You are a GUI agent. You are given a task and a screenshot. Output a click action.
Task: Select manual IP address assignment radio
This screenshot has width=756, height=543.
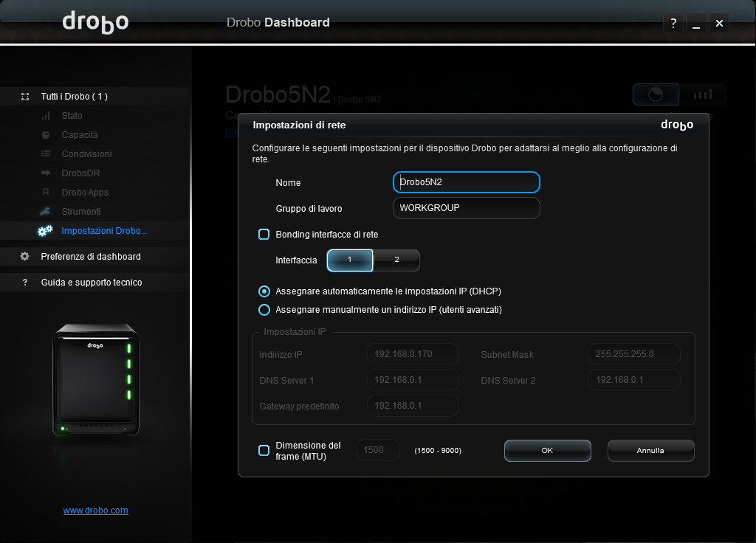pos(264,310)
